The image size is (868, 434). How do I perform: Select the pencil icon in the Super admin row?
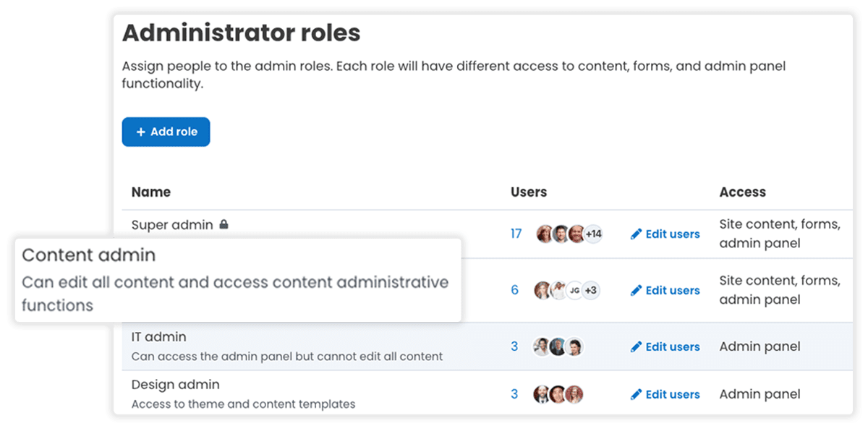click(637, 234)
